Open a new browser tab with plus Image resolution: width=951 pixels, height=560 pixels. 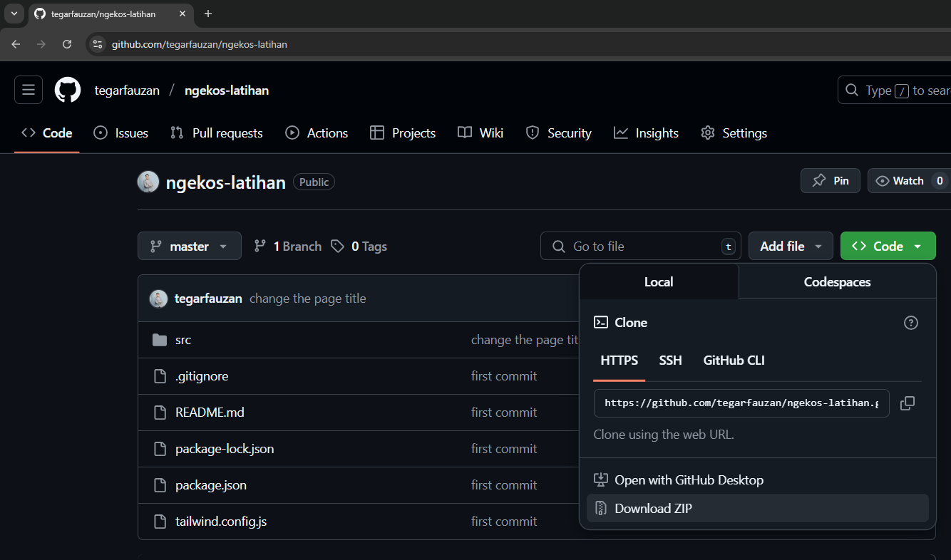pyautogui.click(x=208, y=14)
